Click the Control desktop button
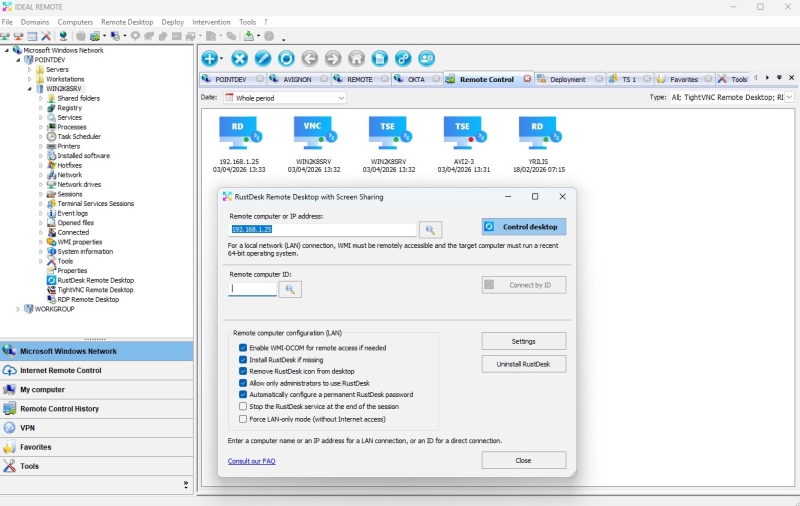Image resolution: width=800 pixels, height=506 pixels. [x=524, y=227]
